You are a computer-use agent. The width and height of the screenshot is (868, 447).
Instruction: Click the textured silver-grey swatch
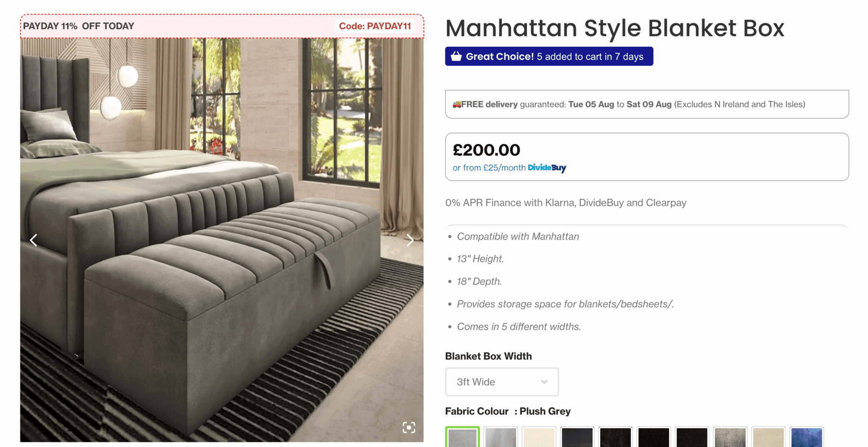coord(730,437)
